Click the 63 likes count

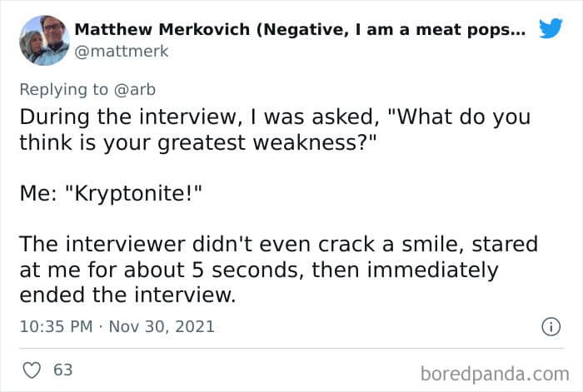63,370
